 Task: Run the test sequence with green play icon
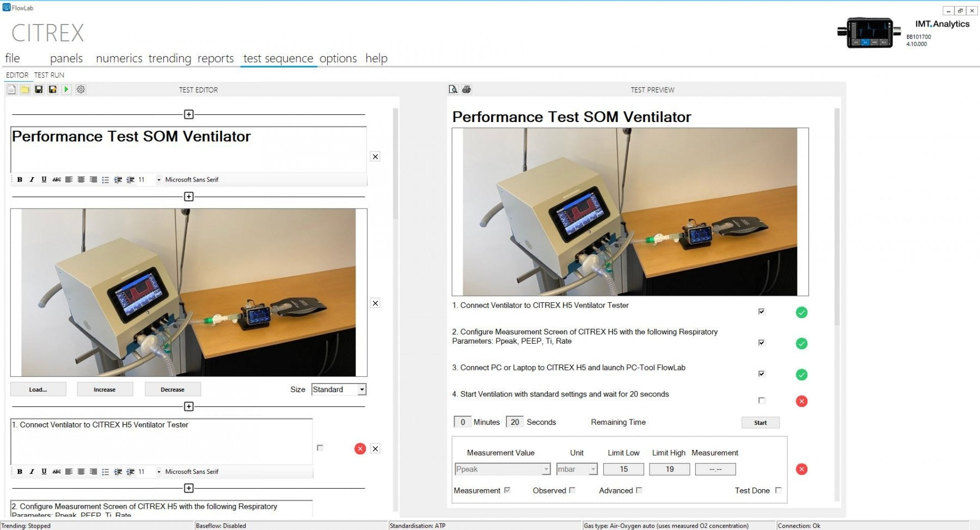coord(66,89)
